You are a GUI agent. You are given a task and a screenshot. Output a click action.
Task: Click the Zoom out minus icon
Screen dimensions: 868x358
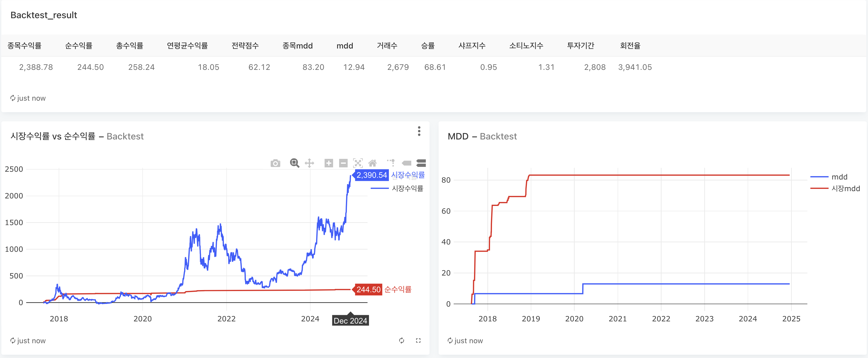coord(343,163)
